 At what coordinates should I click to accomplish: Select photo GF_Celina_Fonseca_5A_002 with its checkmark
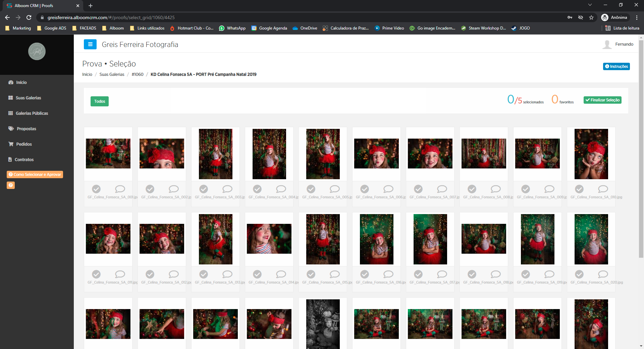click(x=150, y=189)
